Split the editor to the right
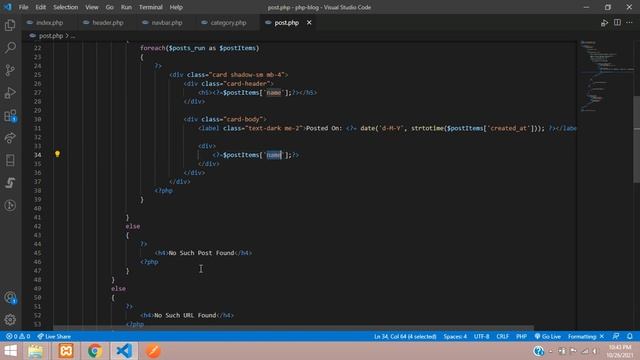Screen dimensions: 640x360 click(617, 22)
